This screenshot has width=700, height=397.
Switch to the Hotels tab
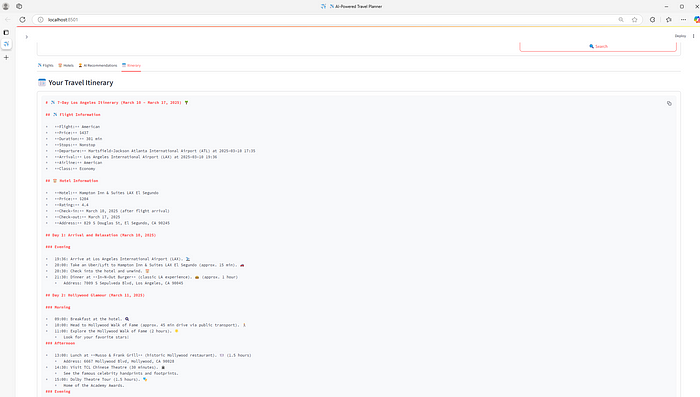[x=66, y=65]
